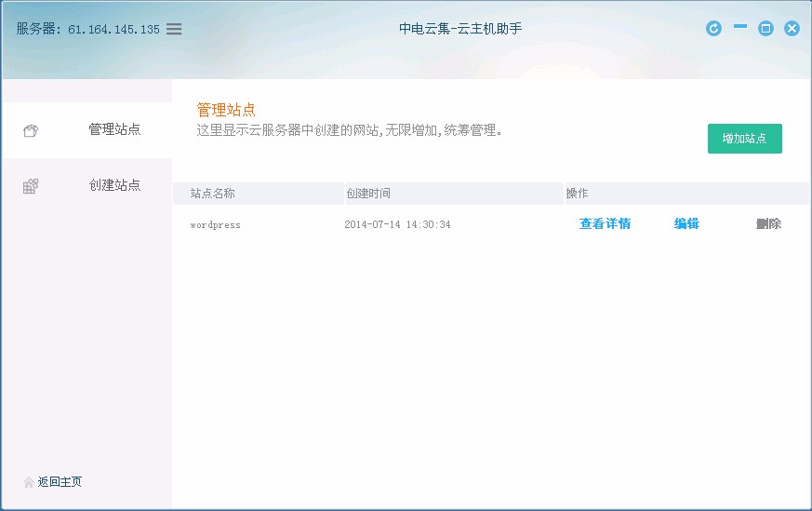The image size is (812, 511).
Task: Close the 云主机助手 window
Action: (x=792, y=29)
